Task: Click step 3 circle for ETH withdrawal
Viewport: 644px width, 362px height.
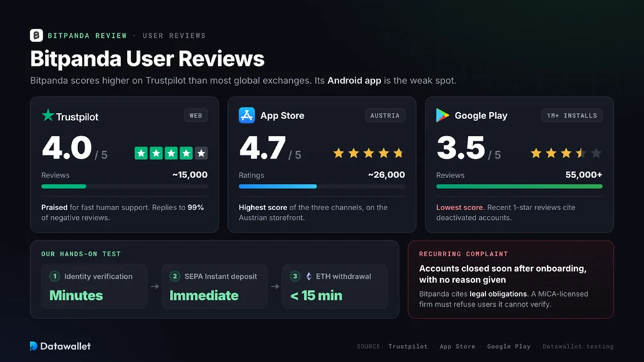Action: point(295,276)
